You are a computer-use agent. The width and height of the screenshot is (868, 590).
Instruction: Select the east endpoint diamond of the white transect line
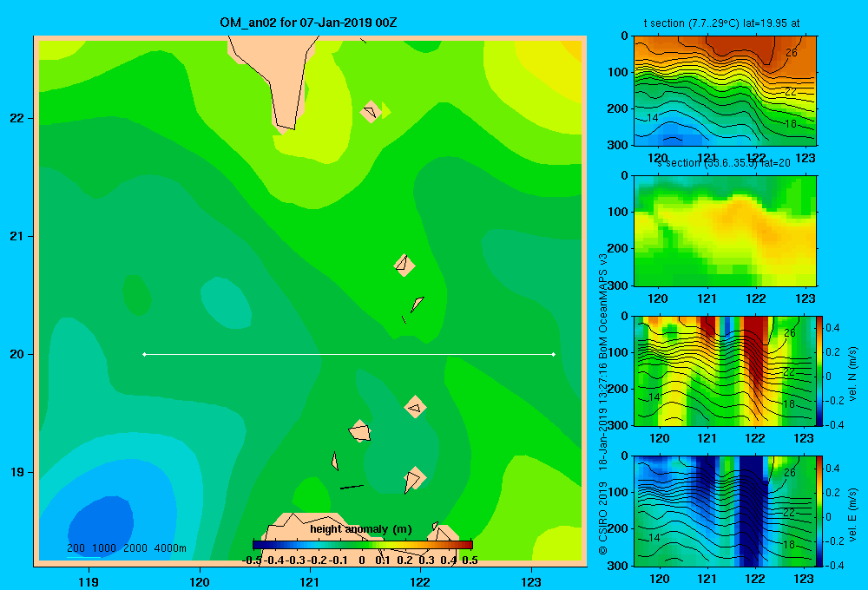[554, 354]
